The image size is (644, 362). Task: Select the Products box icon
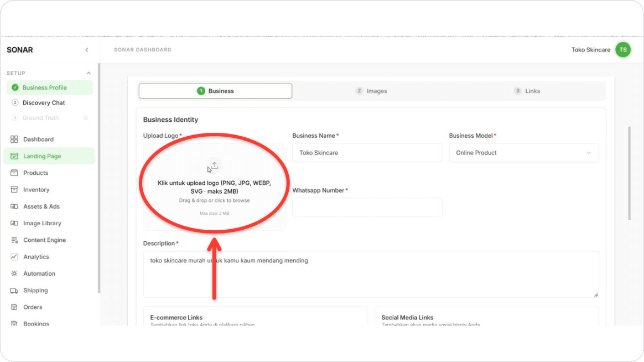coord(14,173)
